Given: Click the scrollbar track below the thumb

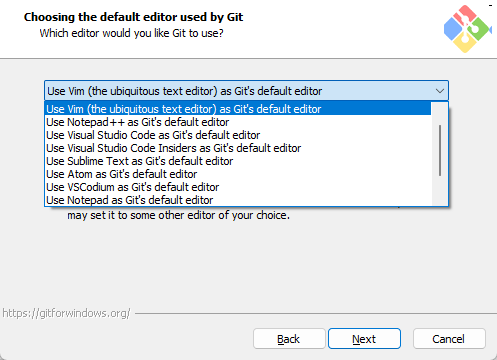Looking at the screenshot, I should click(440, 191).
